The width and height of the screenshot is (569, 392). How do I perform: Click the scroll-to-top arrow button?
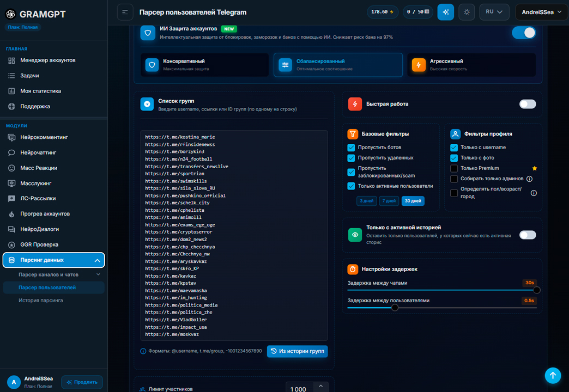(553, 375)
